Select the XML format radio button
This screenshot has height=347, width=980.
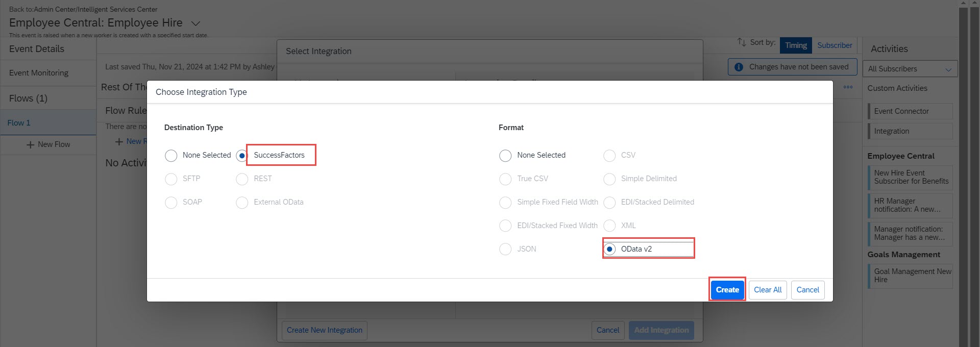[x=609, y=226]
